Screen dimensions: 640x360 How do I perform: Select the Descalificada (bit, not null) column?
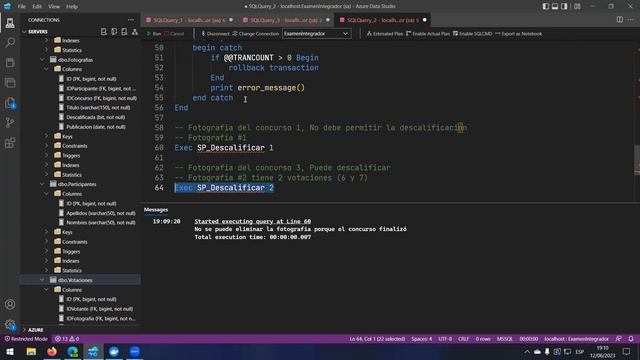pyautogui.click(x=96, y=117)
